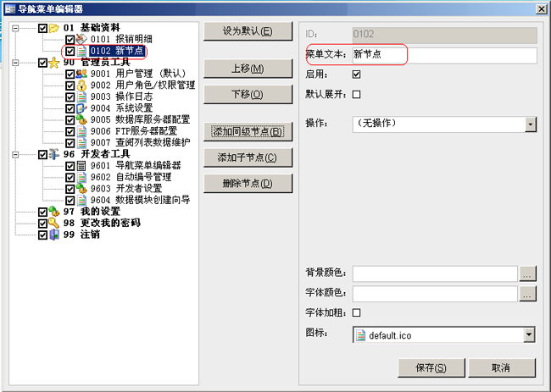
Task: Select tree row 9603 开发者设置
Action: [126, 189]
